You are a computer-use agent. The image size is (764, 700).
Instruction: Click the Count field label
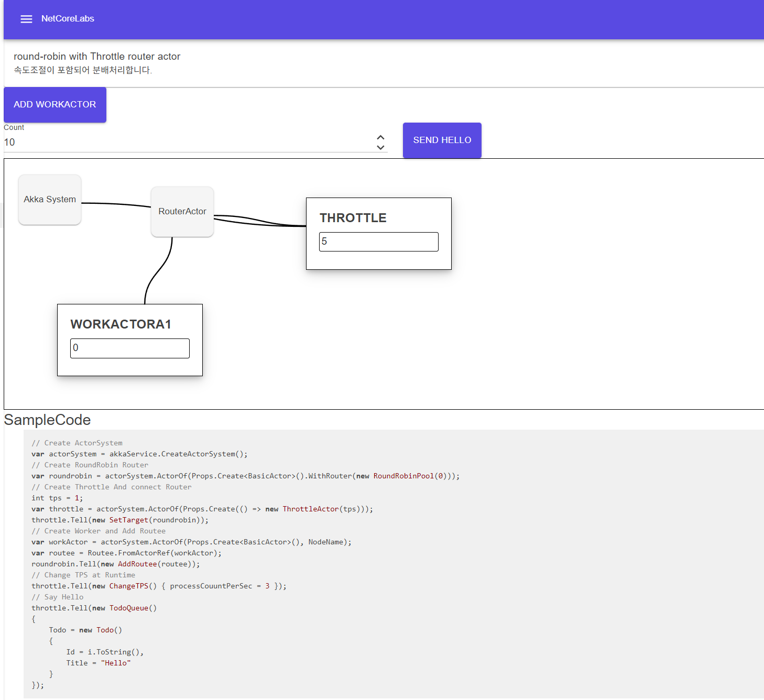14,127
